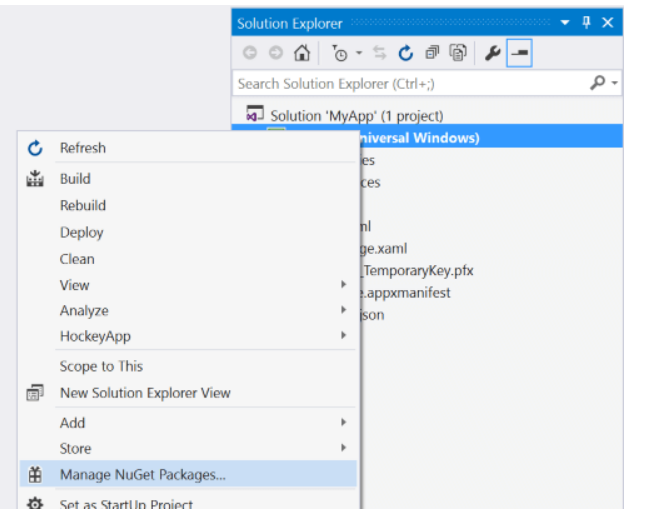657x514 pixels.
Task: Select the TemporaryKey.pfx file
Action: (417, 271)
